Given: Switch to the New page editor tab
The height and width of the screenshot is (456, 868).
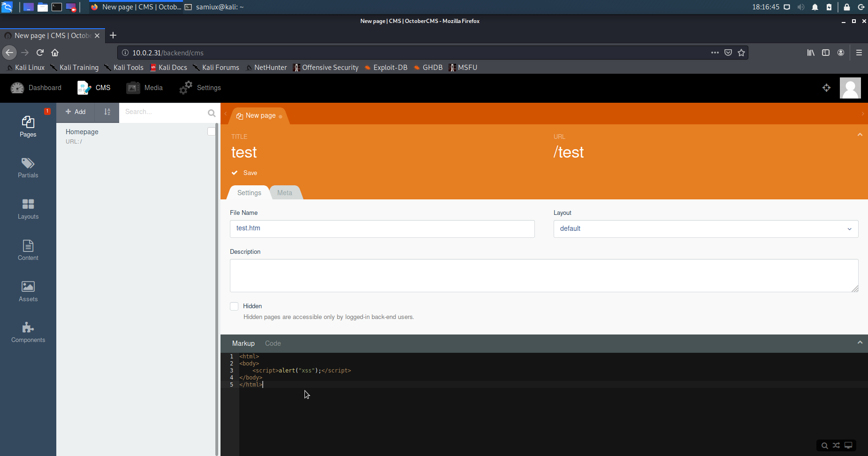Looking at the screenshot, I should click(259, 115).
